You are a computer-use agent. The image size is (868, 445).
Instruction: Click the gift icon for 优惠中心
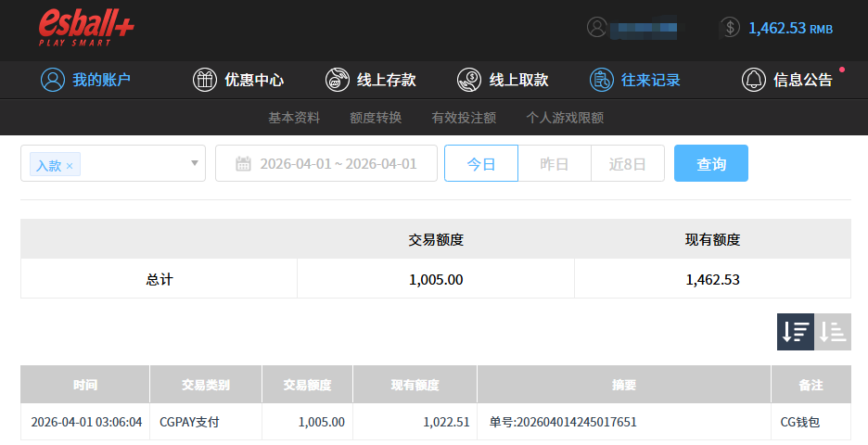pyautogui.click(x=204, y=80)
